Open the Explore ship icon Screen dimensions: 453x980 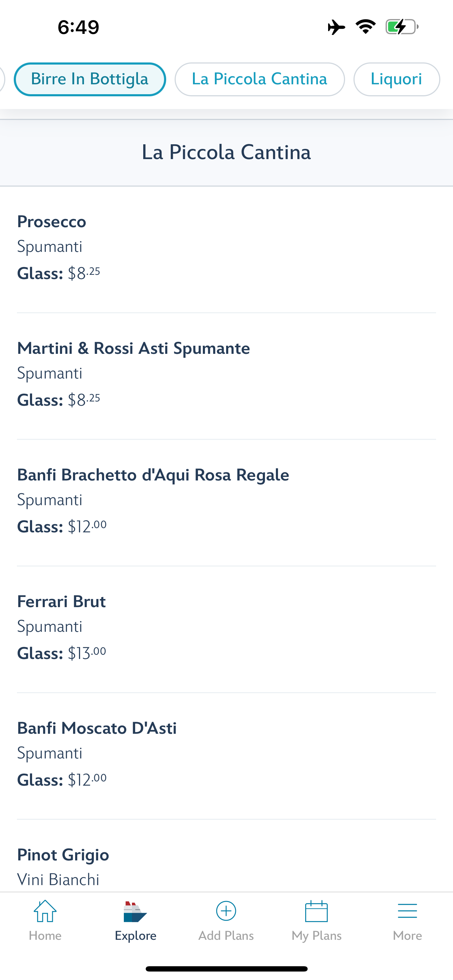click(135, 912)
